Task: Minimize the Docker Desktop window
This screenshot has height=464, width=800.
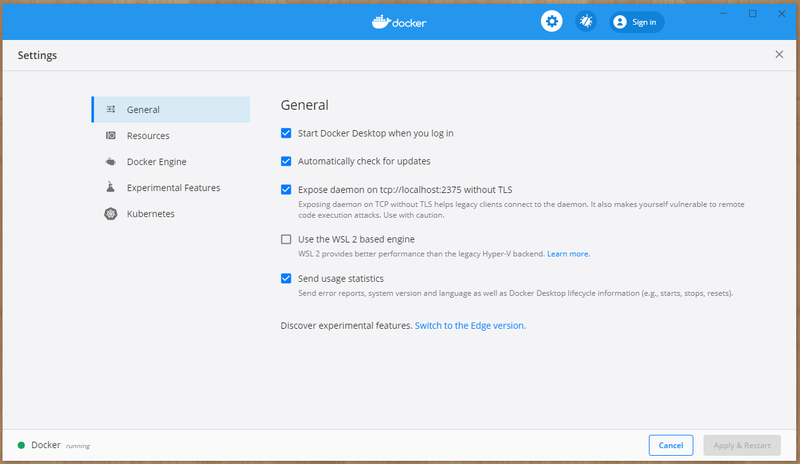Action: pos(723,14)
